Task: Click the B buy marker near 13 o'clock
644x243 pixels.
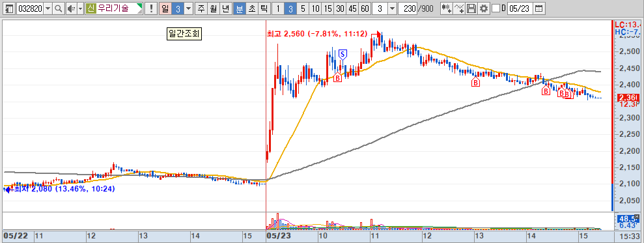Action: tap(475, 82)
